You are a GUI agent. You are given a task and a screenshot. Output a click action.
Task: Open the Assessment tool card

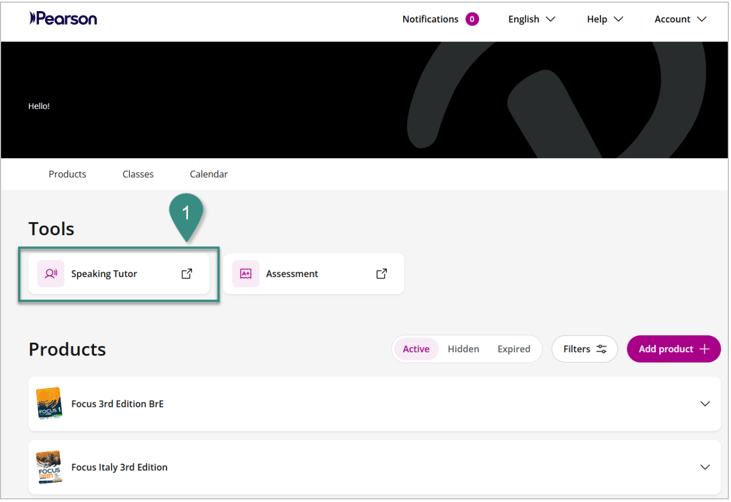[314, 274]
